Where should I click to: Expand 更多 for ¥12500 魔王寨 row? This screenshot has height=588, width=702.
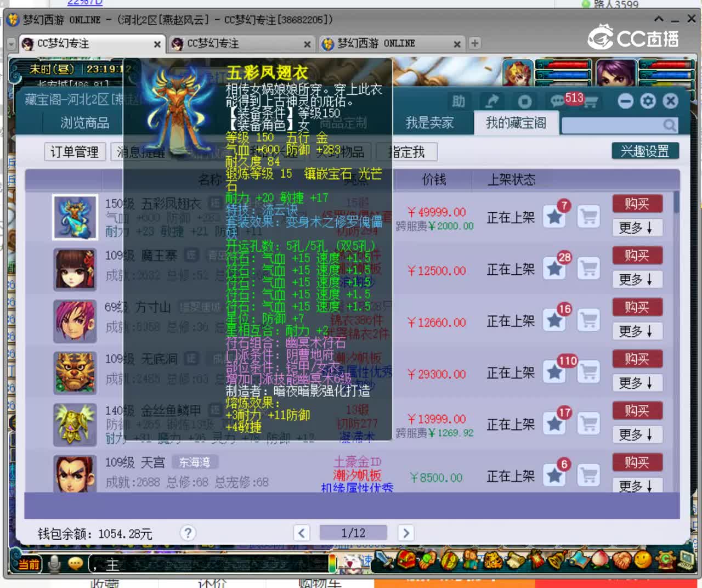637,279
